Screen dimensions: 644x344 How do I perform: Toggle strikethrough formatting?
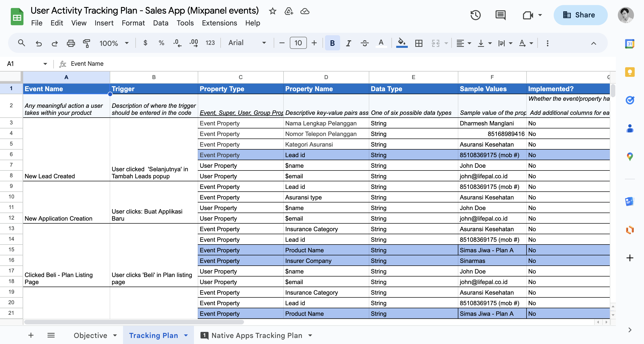[365, 43]
